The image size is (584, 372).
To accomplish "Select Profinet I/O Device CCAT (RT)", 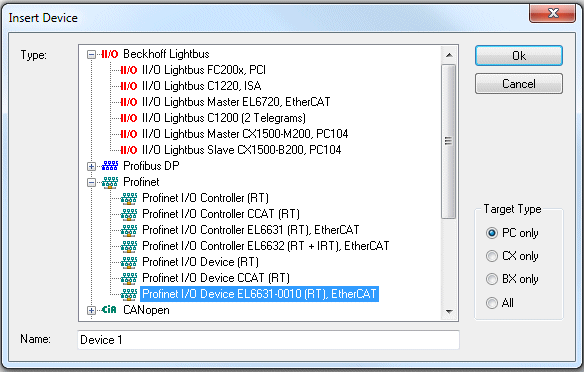I will tap(216, 279).
